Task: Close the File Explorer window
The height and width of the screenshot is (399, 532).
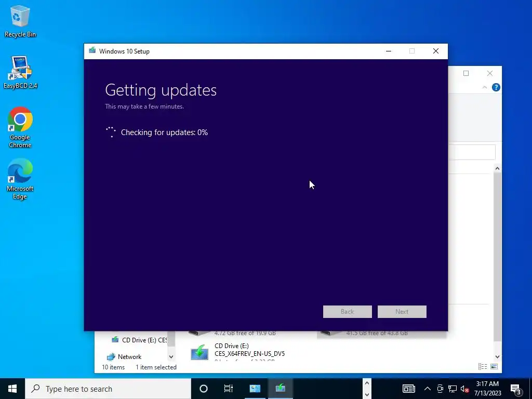Action: click(489, 73)
